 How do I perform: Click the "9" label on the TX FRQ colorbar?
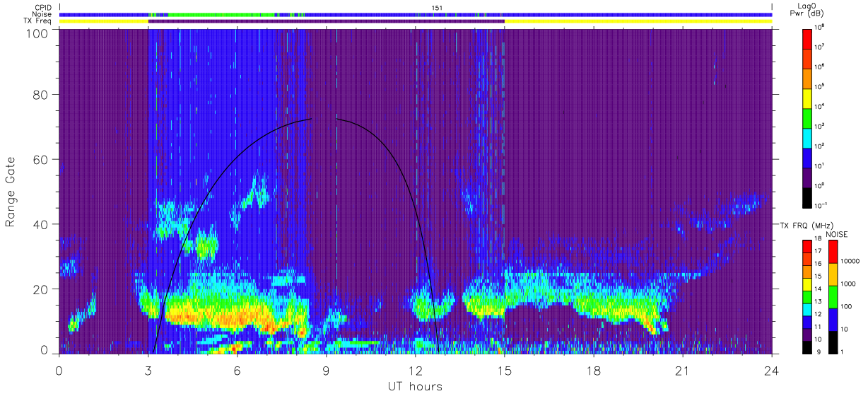(x=819, y=352)
